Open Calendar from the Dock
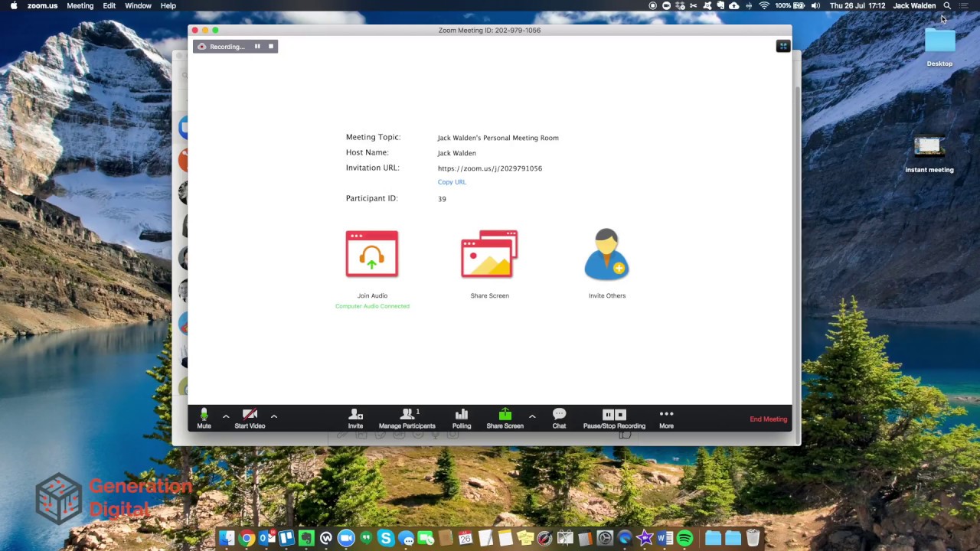 (x=465, y=538)
